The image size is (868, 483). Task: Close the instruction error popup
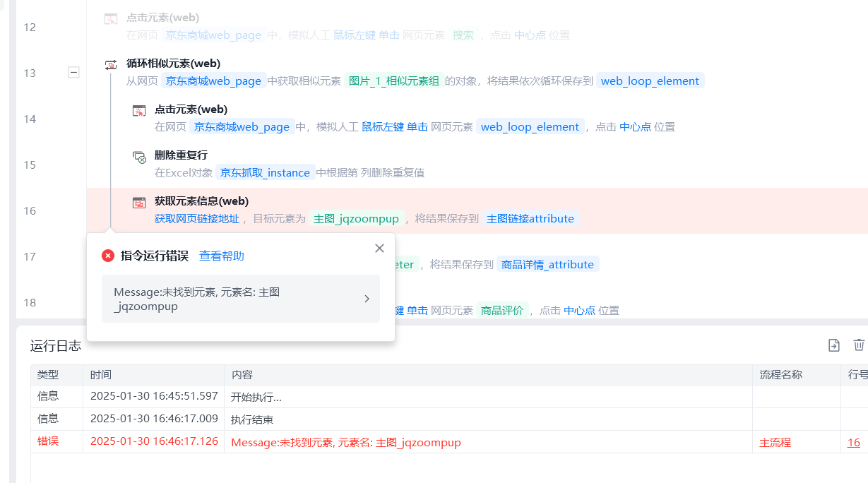pos(379,248)
